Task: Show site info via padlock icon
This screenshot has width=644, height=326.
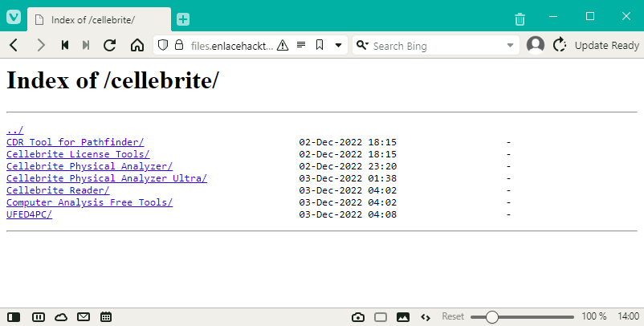Action: [178, 45]
